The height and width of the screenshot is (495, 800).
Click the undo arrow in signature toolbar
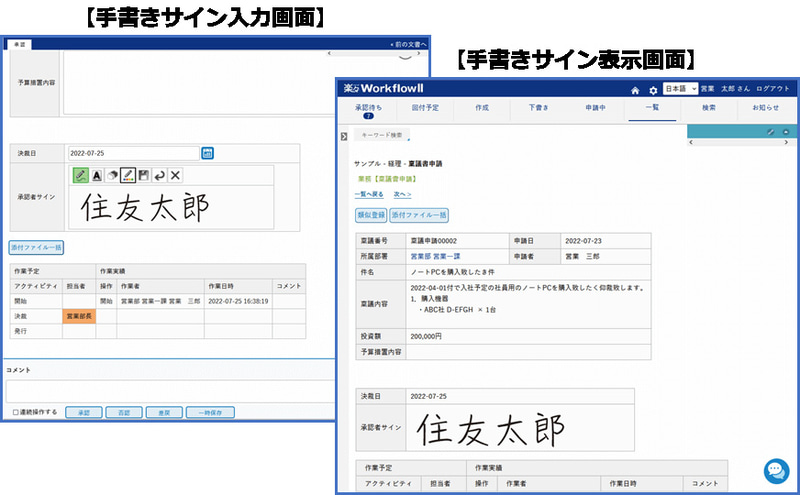pyautogui.click(x=160, y=175)
